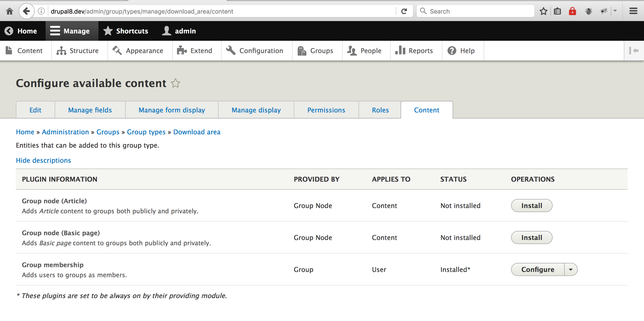Click the search magnifier icon
This screenshot has width=644, height=321.
[423, 11]
